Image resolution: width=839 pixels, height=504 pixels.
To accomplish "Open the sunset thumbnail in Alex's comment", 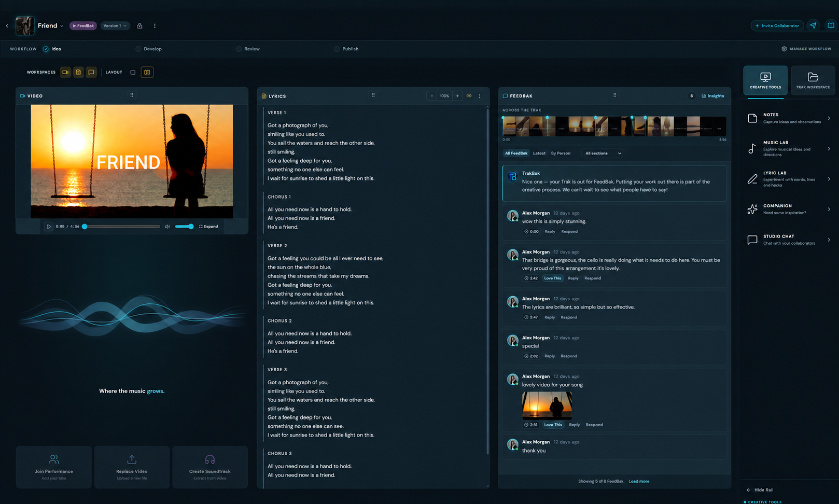I will click(547, 405).
